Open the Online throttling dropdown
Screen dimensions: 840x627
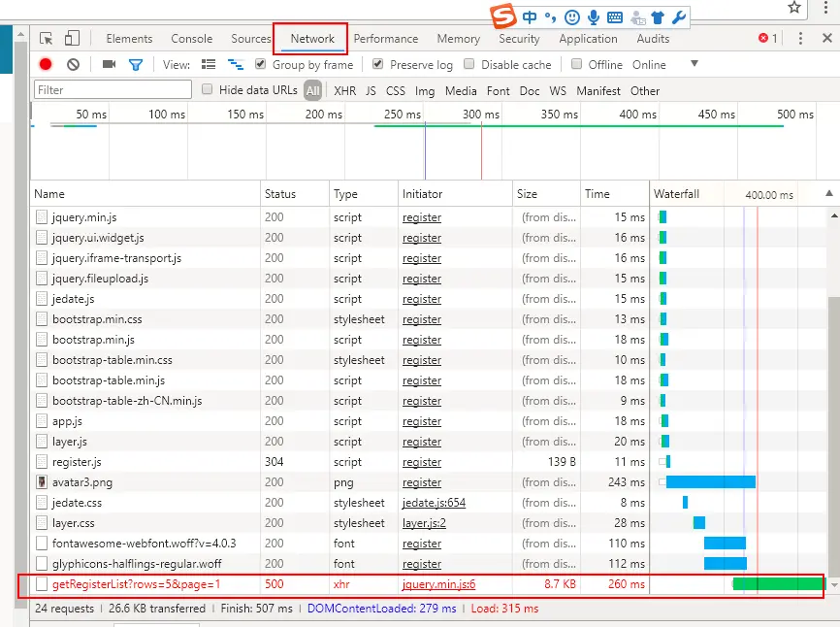click(695, 63)
